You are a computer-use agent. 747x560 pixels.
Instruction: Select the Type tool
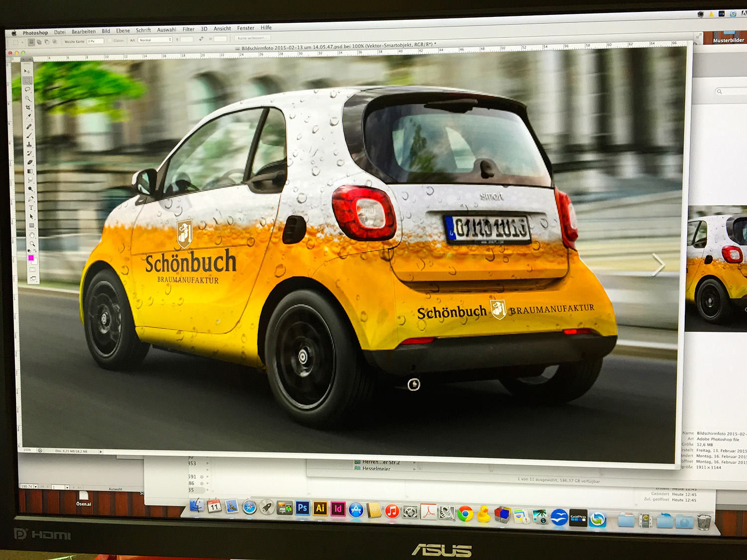(x=31, y=207)
